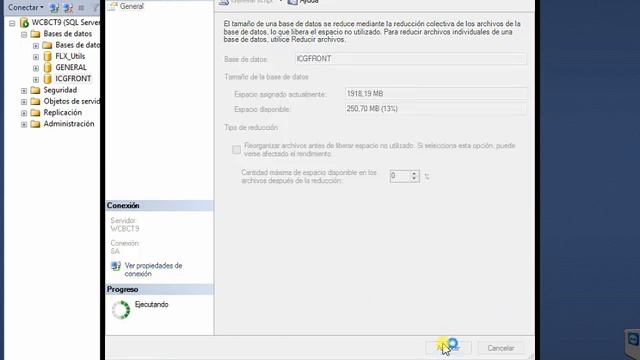Click the Espacio disponible 250,70 MB field
640x360 pixels.
click(436, 109)
